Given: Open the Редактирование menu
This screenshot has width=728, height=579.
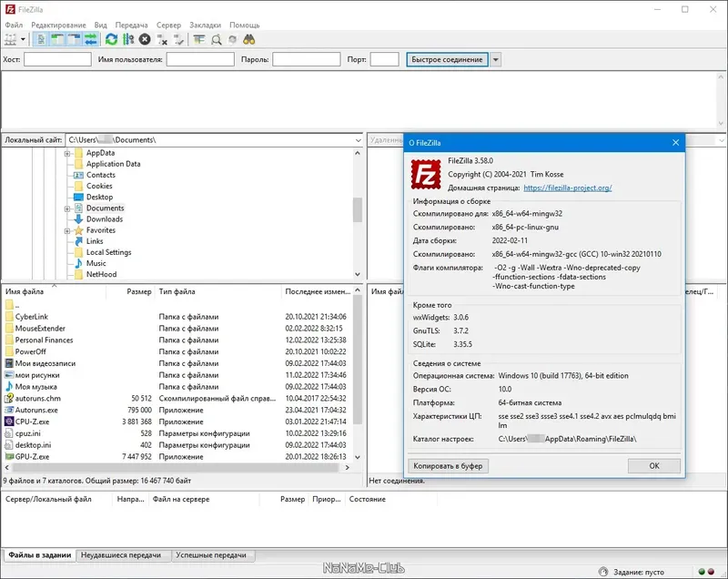Looking at the screenshot, I should pyautogui.click(x=58, y=25).
